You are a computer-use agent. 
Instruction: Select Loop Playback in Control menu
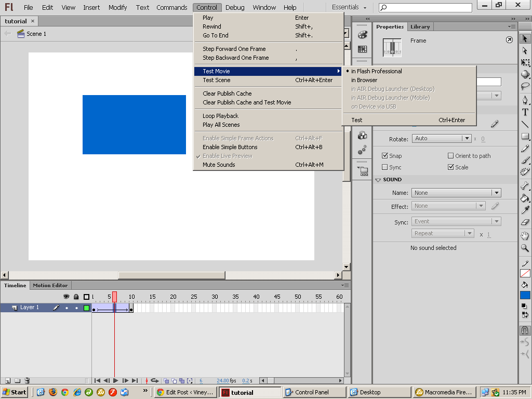[x=268, y=116]
